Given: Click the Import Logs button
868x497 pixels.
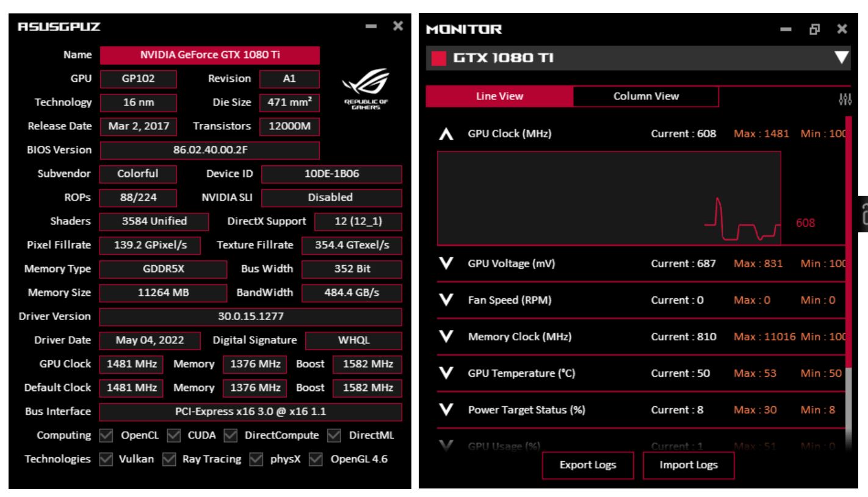Looking at the screenshot, I should tap(689, 466).
